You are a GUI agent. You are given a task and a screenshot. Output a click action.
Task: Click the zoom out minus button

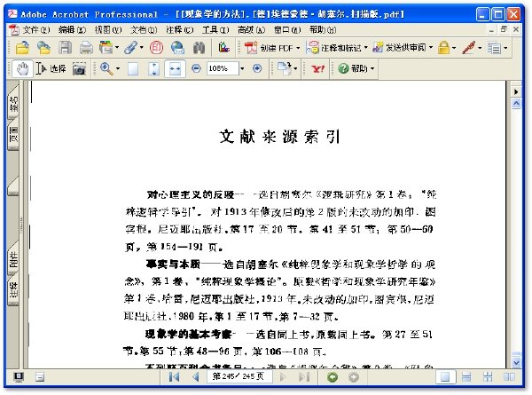tap(196, 68)
